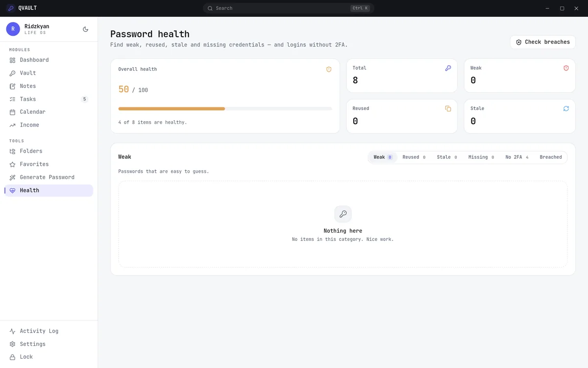The height and width of the screenshot is (368, 588).
Task: Click the red shield icon on Weak card
Action: point(566,68)
